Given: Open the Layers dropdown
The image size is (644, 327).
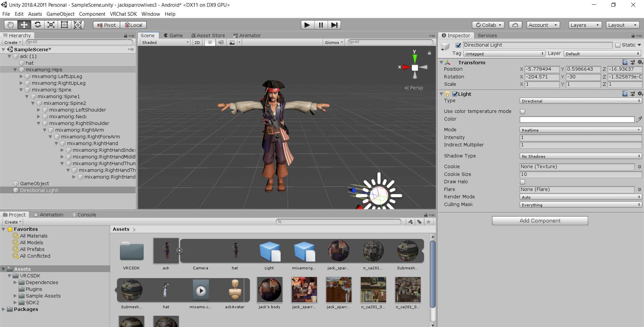Looking at the screenshot, I should click(x=585, y=25).
